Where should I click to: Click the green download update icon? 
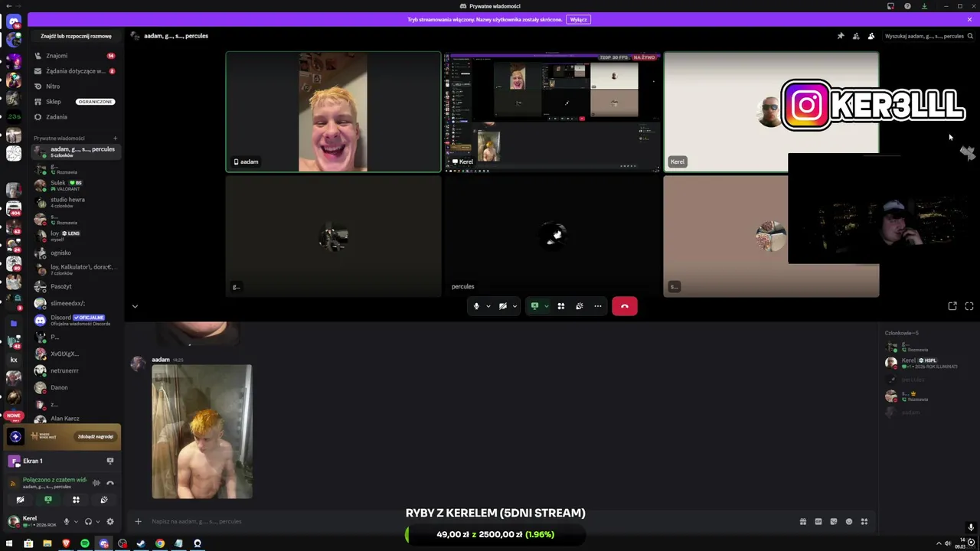[924, 6]
